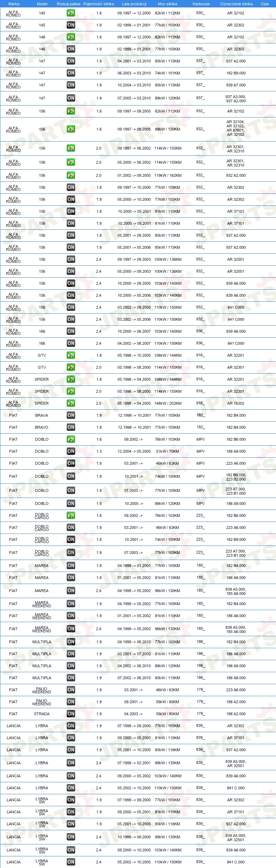Select years 05.1998 -> 10.2005
The image size is (276, 868).
[134, 355]
